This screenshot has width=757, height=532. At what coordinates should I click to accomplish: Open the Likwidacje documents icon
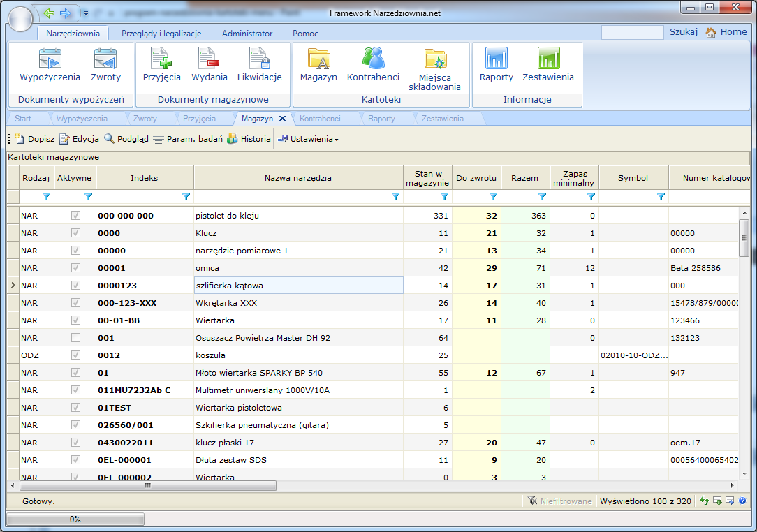click(x=259, y=65)
